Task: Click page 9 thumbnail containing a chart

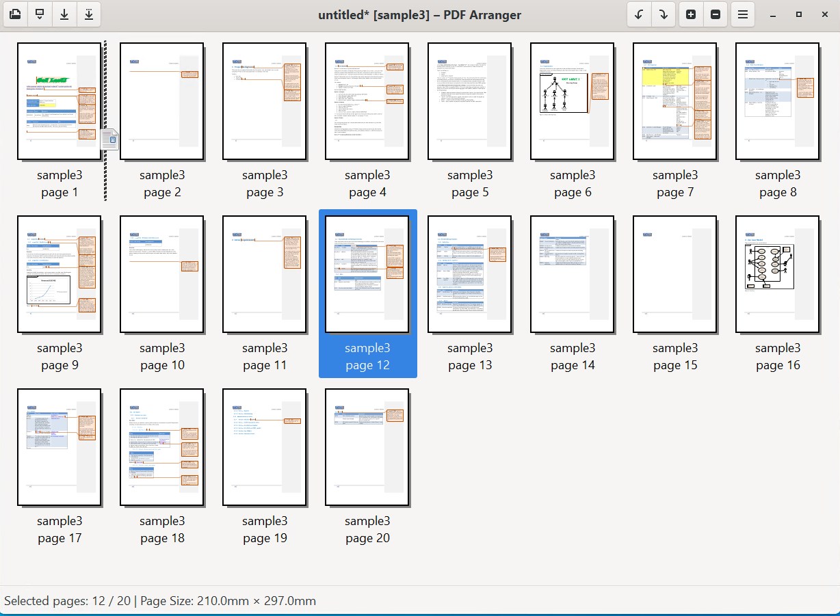Action: (60, 274)
